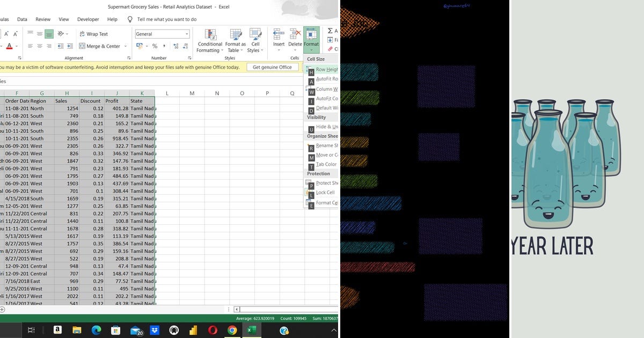Viewport: 644px width, 338px height.
Task: Expand the Merge & Center dropdown arrow
Action: point(126,46)
